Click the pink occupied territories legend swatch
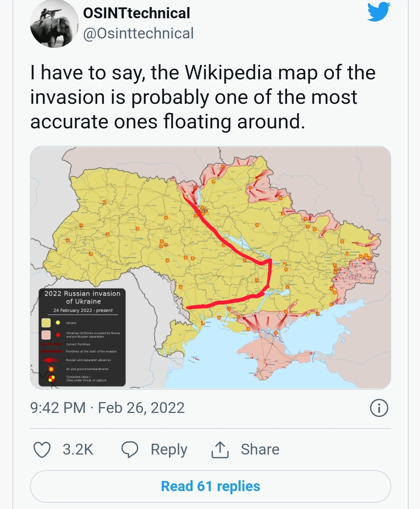 [46, 335]
